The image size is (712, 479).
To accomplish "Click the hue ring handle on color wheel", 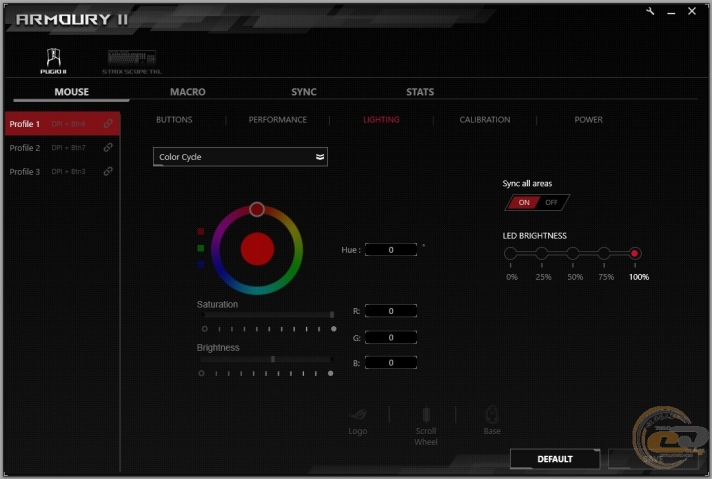I will (257, 209).
